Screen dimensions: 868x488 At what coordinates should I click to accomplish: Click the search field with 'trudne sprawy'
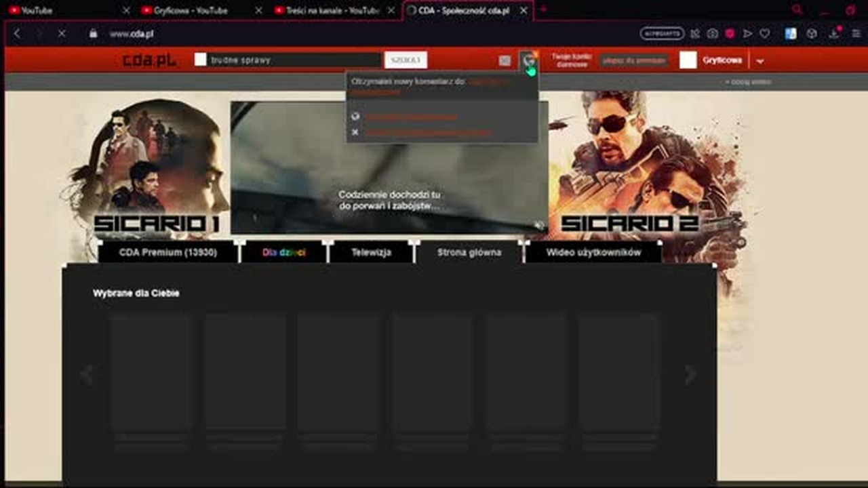click(x=294, y=60)
